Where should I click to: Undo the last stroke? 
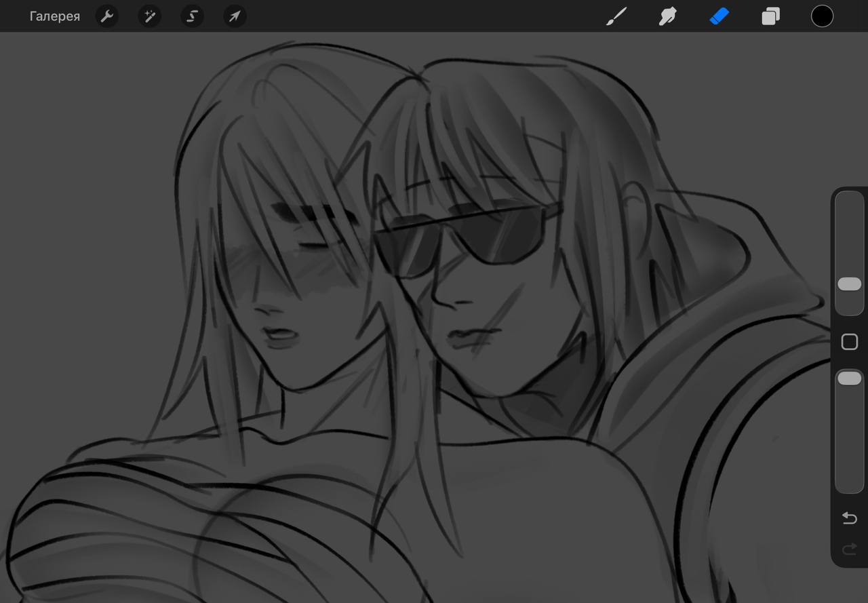(x=849, y=518)
